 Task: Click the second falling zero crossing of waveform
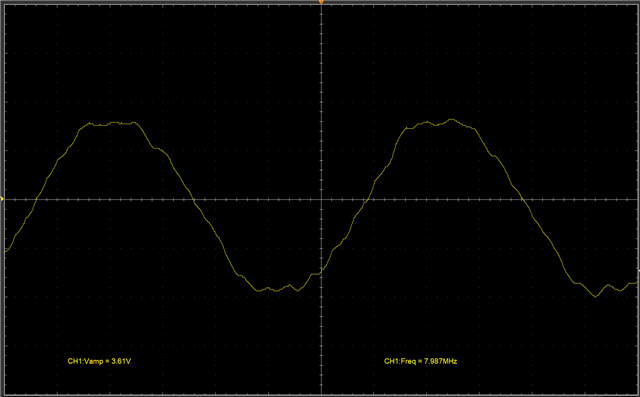(522, 200)
